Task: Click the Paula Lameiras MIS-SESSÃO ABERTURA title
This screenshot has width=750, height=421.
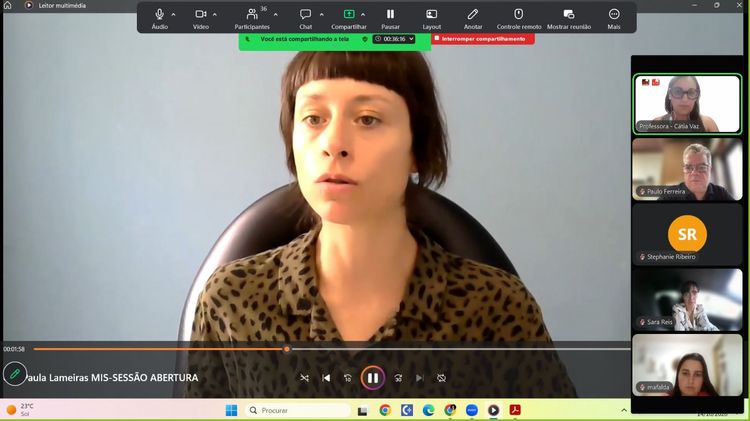Action: click(x=113, y=377)
